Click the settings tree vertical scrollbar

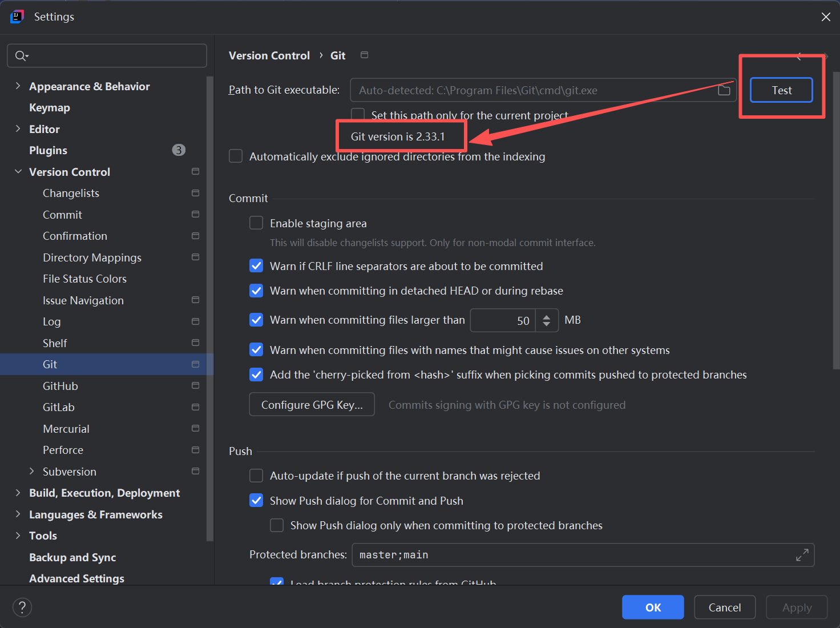point(209,308)
